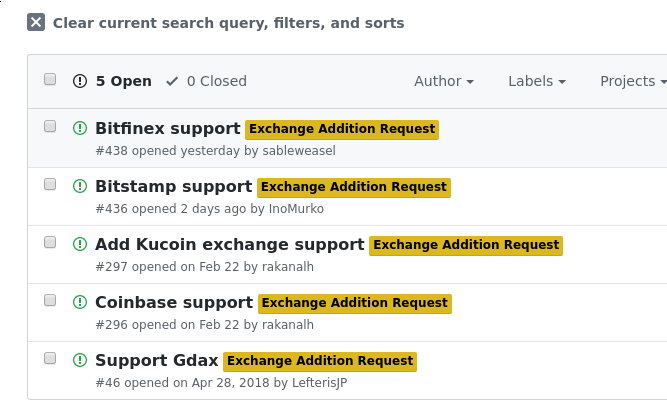
Task: Select the checkbox for Support Gdax issue
Action: (x=50, y=358)
